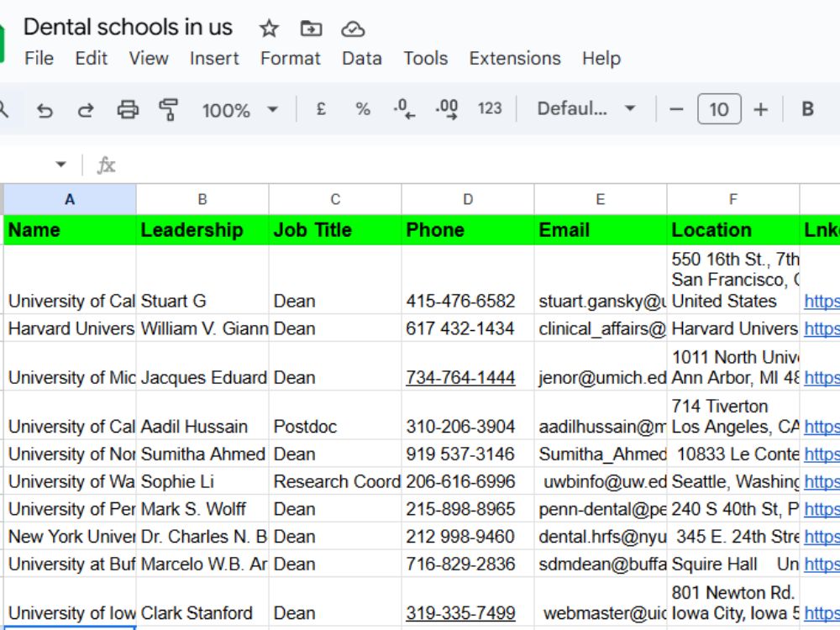Image resolution: width=840 pixels, height=630 pixels.
Task: Toggle bold formatting
Action: 808,109
